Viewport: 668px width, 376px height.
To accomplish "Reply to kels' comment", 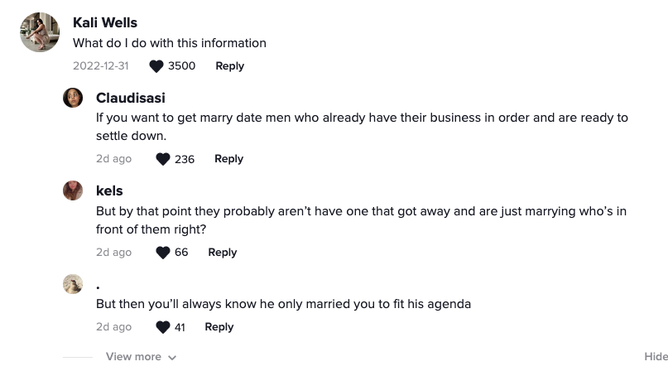I will tap(222, 253).
